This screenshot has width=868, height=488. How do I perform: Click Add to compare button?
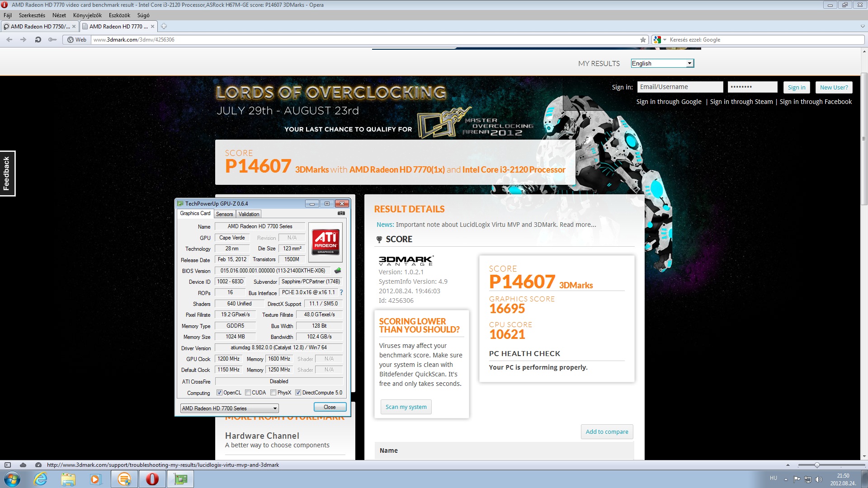[607, 432]
